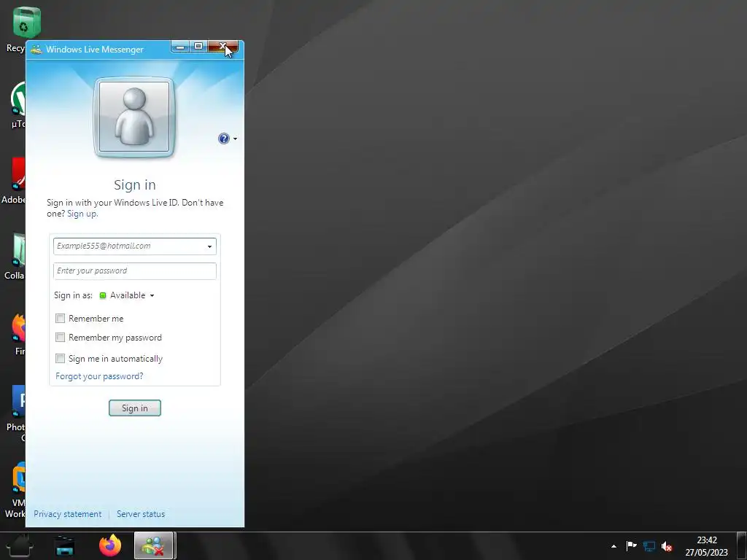This screenshot has height=560, width=747.
Task: Open the Forgot your password link
Action: [99, 376]
